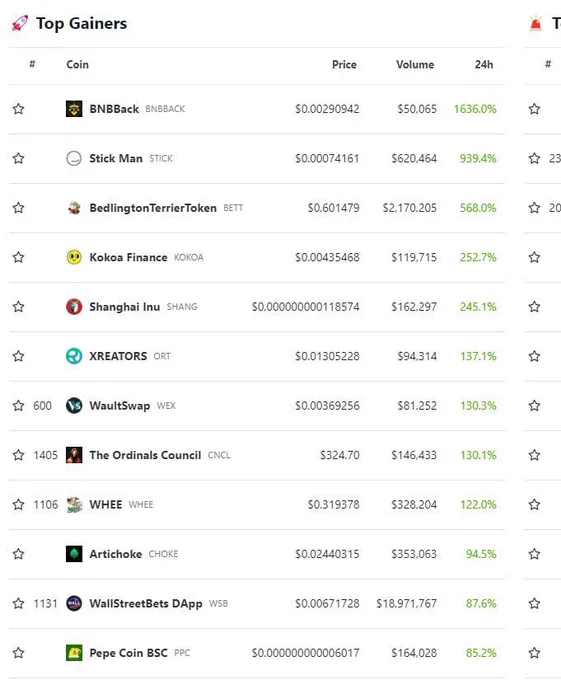The height and width of the screenshot is (680, 561).
Task: Favorite BNBBack with its star toggle
Action: pos(18,109)
